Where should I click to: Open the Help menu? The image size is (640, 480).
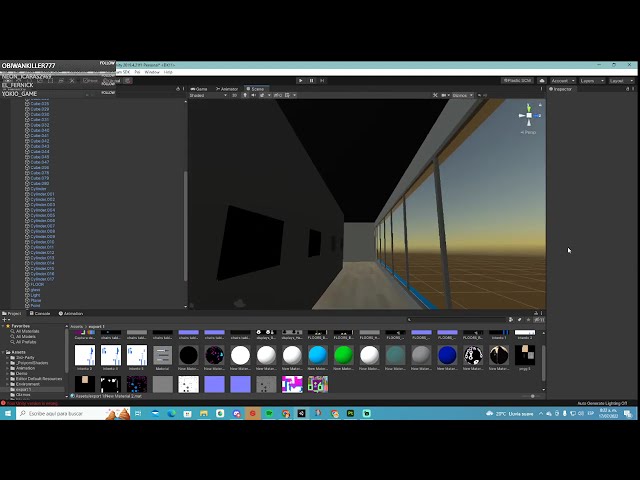tap(168, 72)
